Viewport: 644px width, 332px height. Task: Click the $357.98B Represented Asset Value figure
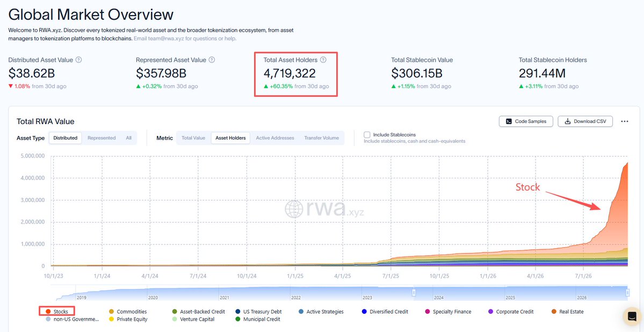tap(161, 73)
